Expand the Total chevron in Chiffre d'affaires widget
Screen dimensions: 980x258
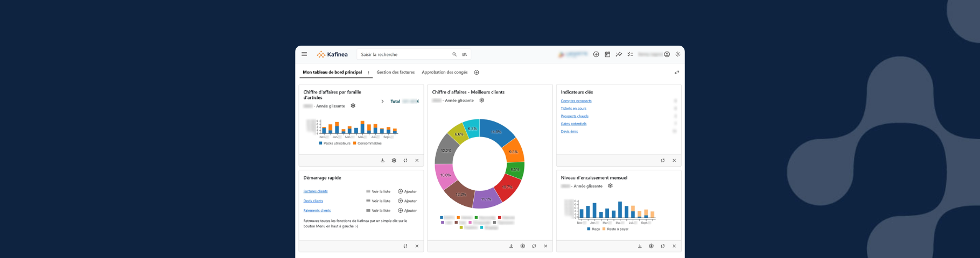pos(382,101)
